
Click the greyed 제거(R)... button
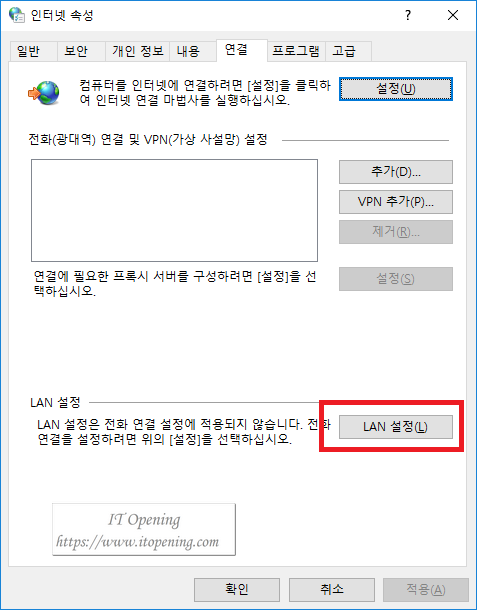point(396,232)
